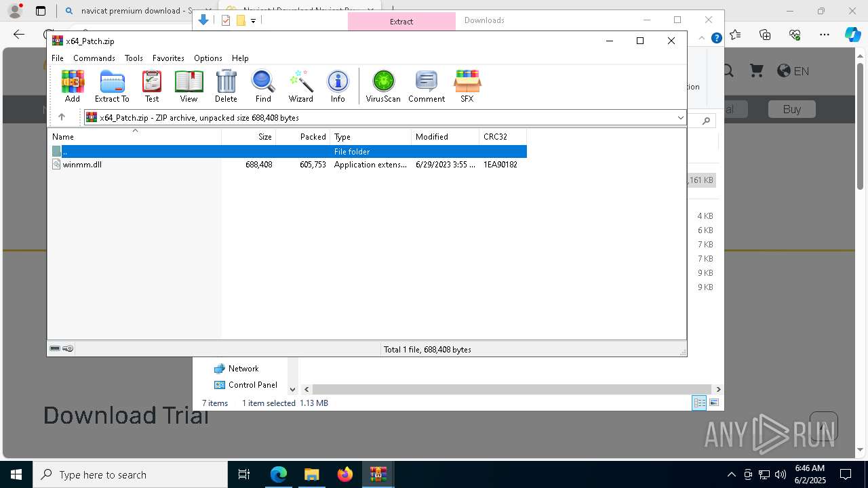Click Control Panel in Explorer navigation pane
The height and width of the screenshot is (488, 868).
(252, 385)
